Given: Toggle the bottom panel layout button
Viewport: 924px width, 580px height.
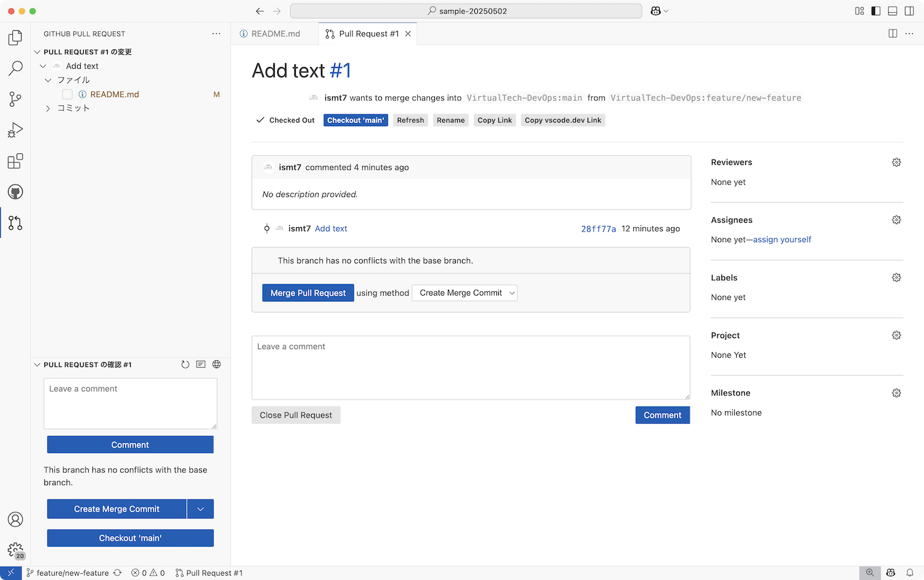Looking at the screenshot, I should click(x=893, y=11).
